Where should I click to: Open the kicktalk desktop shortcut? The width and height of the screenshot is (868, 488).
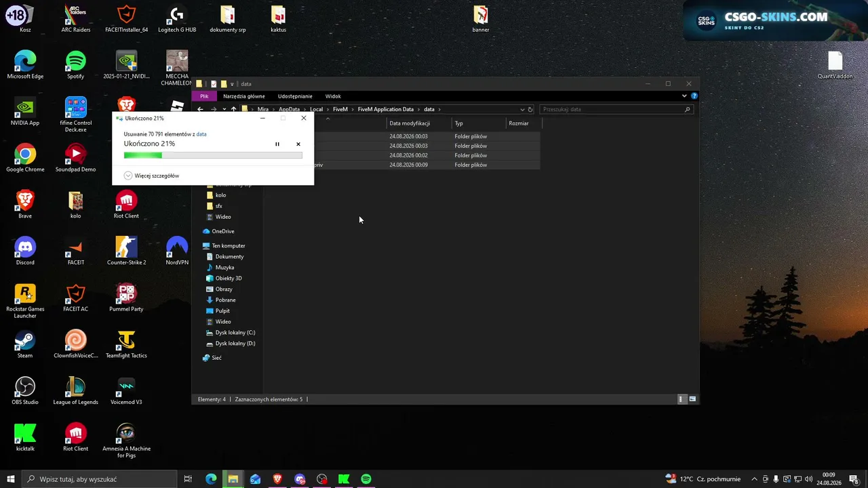pos(25,437)
